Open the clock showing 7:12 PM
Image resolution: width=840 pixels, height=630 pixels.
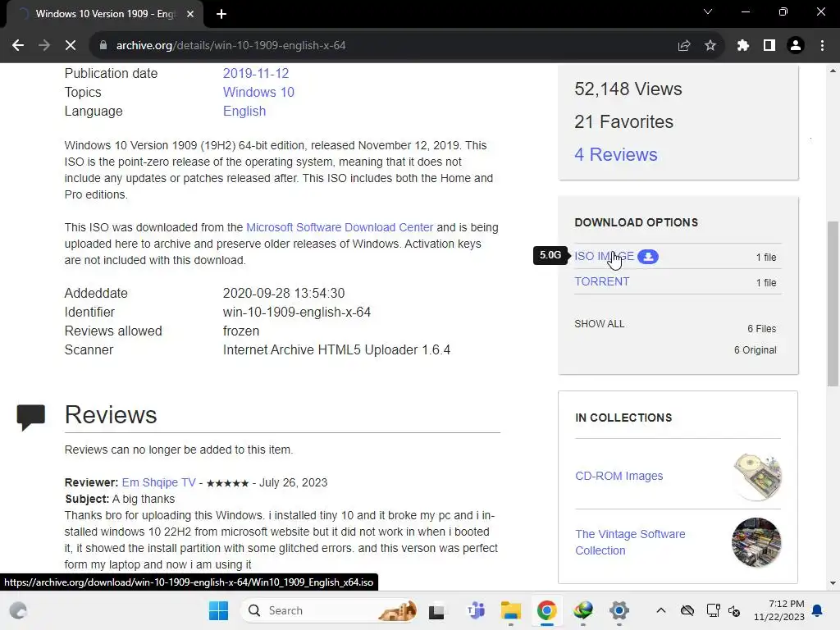[x=779, y=610]
